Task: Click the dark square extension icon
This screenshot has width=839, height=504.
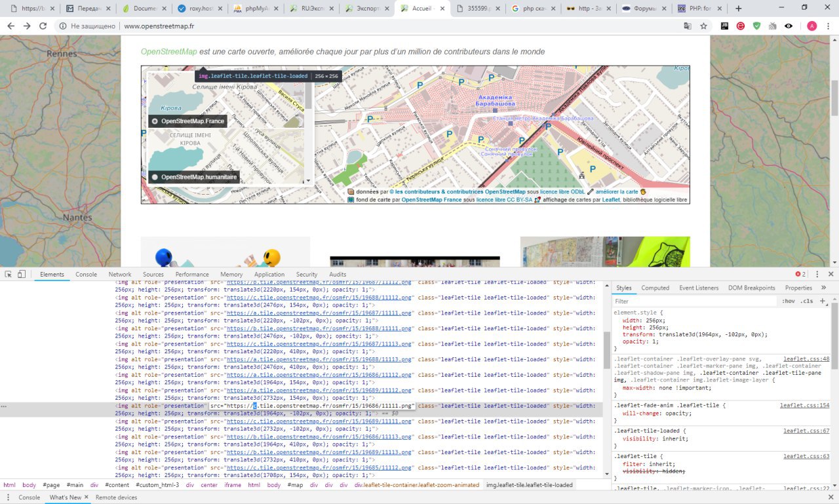Action: (x=724, y=26)
